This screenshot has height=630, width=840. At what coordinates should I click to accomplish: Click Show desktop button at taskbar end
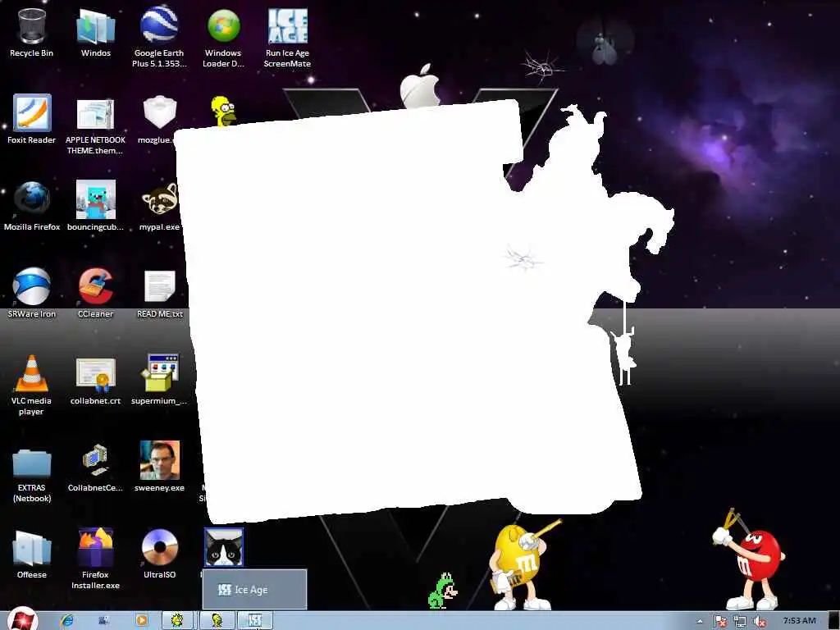pos(834,620)
